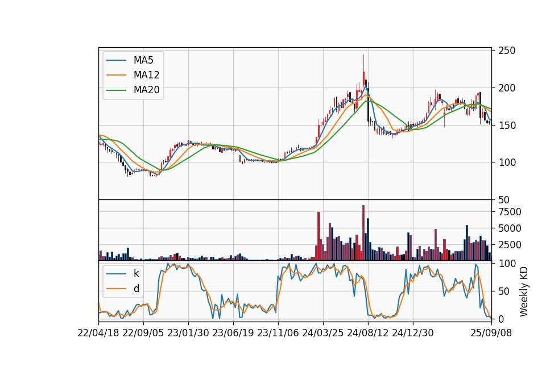
Task: Click the MA12 legend entry
Action: pyautogui.click(x=133, y=75)
